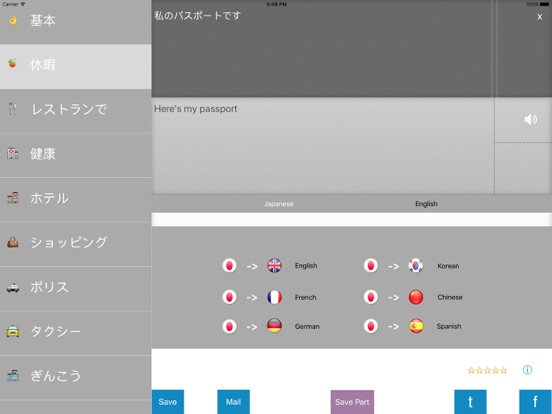Choose Japanese to Spanish translation

coord(412,326)
